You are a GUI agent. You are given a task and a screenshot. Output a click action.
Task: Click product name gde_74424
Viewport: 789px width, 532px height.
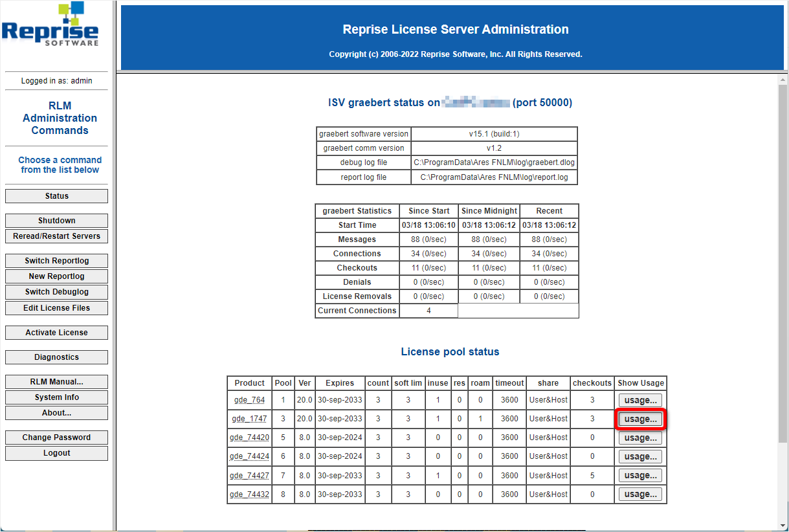click(250, 456)
